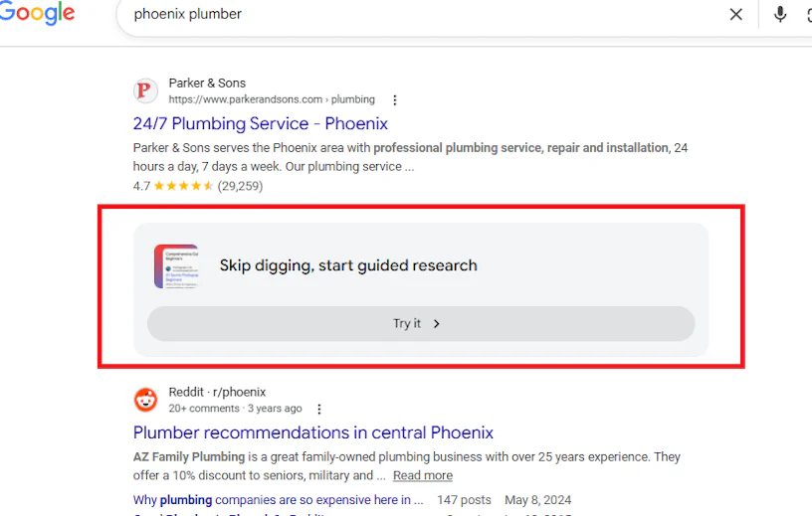Open the "24/7 Plumbing Service - Phoenix" result
This screenshot has width=812, height=516.
pos(261,124)
